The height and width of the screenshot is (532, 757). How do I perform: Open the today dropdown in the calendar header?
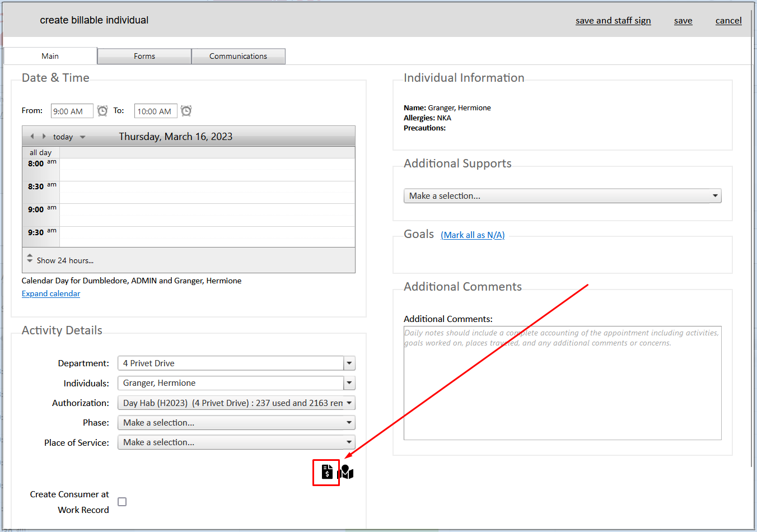pyautogui.click(x=83, y=137)
